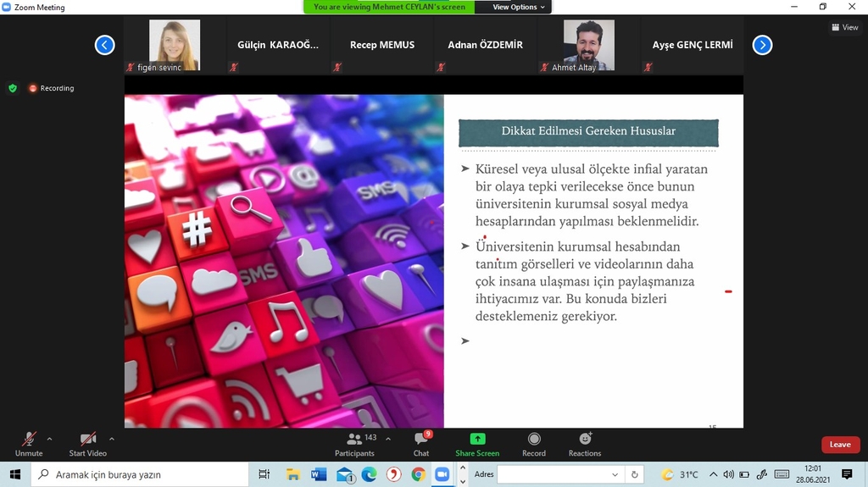Start recording with the Record button
Screen dimensions: 868x487
click(x=534, y=445)
